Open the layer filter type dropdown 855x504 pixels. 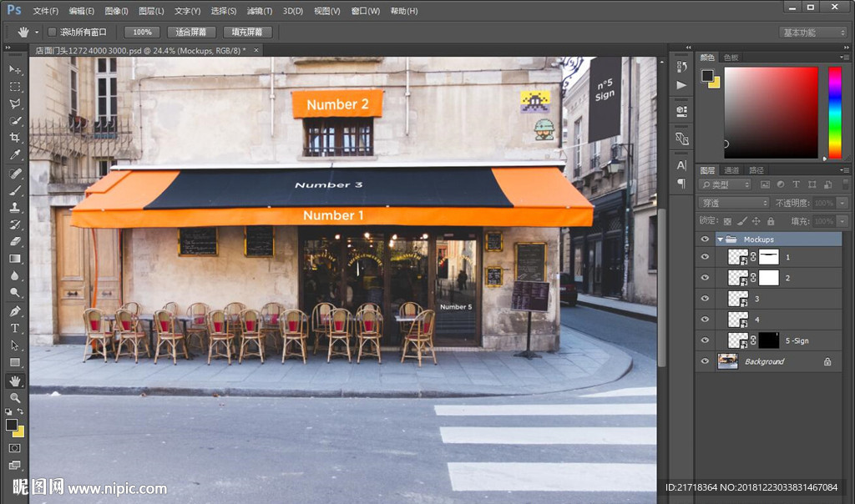[x=726, y=184]
